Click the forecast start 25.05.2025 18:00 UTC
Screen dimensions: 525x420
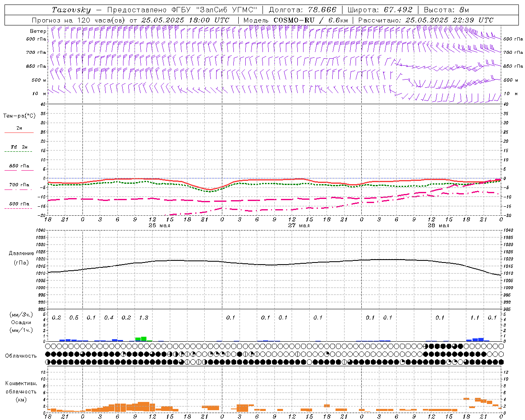[x=185, y=20]
